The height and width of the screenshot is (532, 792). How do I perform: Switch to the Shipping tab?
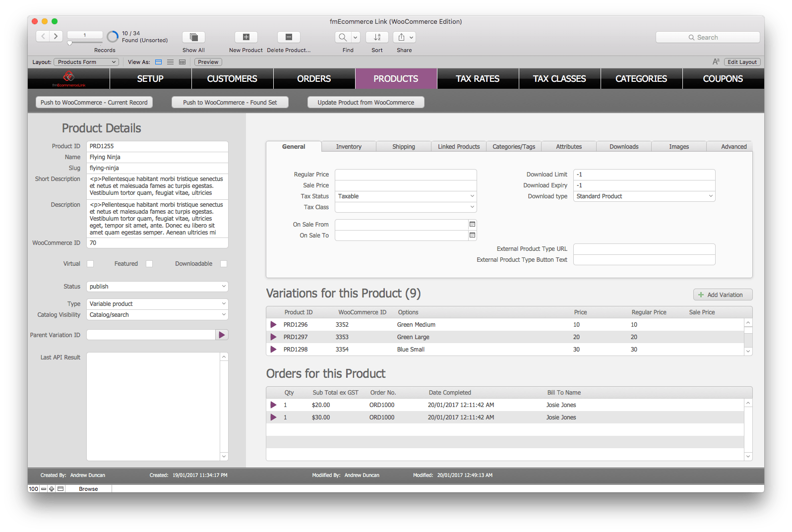[404, 147]
